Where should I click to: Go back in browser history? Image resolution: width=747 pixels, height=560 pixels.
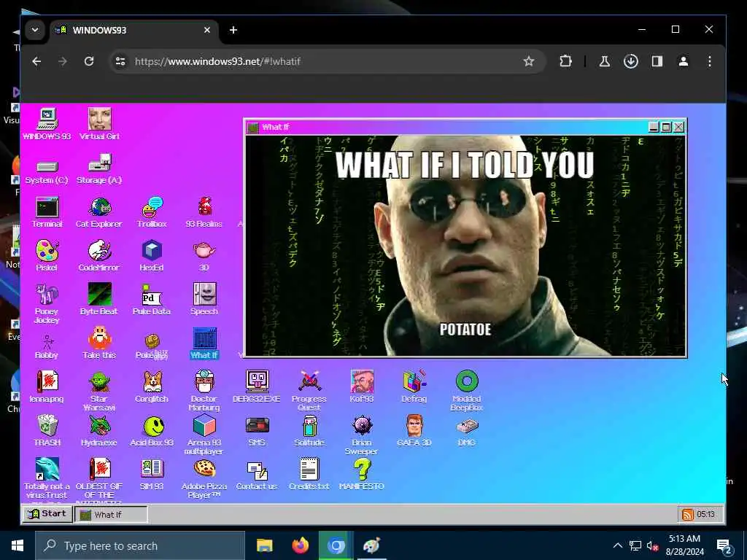(x=36, y=61)
